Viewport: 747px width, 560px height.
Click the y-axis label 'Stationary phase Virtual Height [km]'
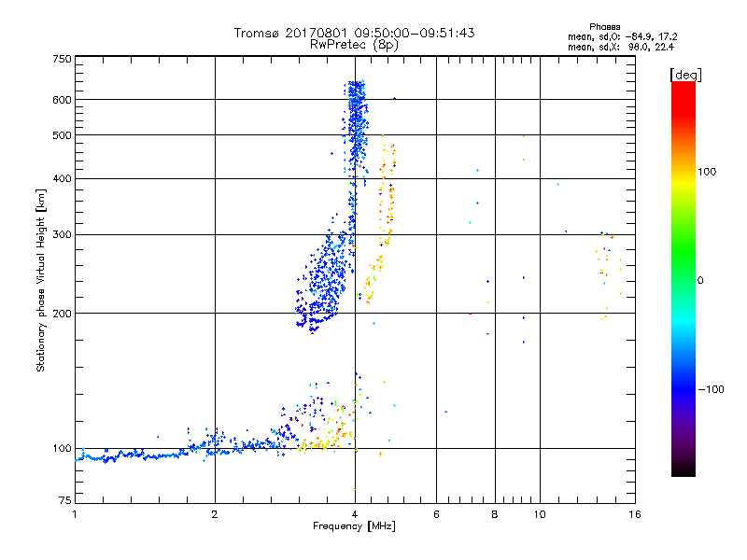[41, 280]
